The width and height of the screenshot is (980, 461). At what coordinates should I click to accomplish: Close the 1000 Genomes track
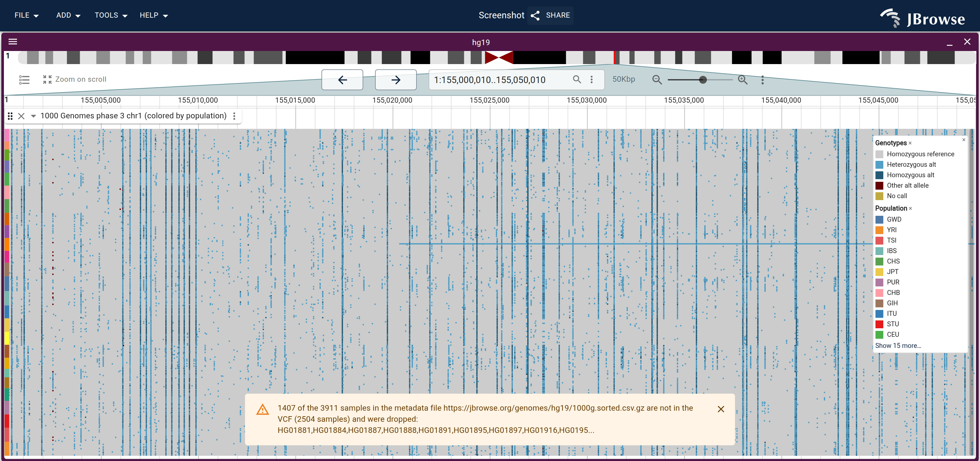click(x=21, y=116)
